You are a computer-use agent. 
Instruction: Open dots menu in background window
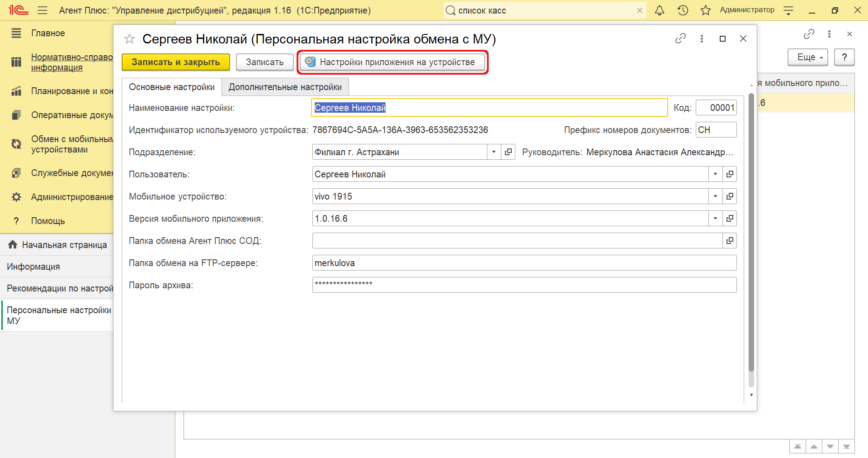pos(829,34)
